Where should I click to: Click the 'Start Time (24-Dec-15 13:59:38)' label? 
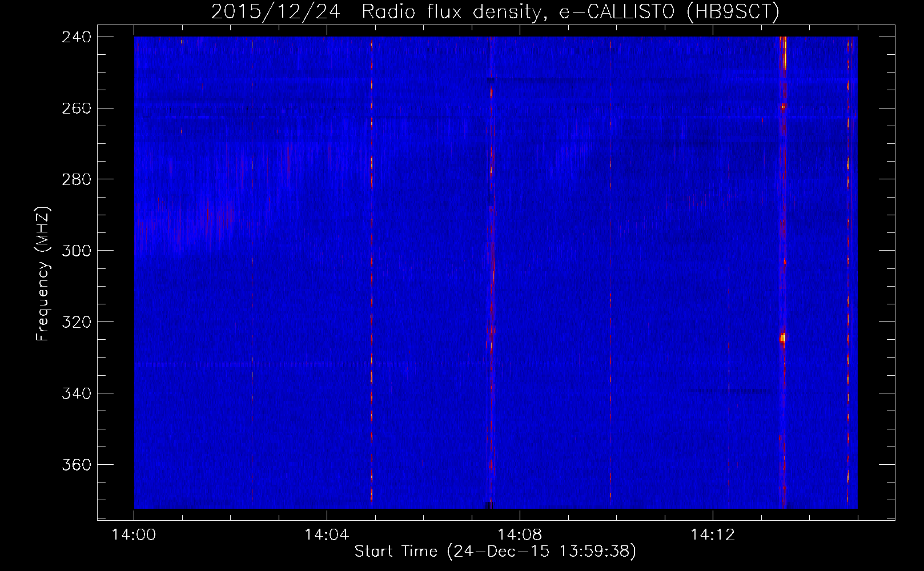[x=495, y=551]
